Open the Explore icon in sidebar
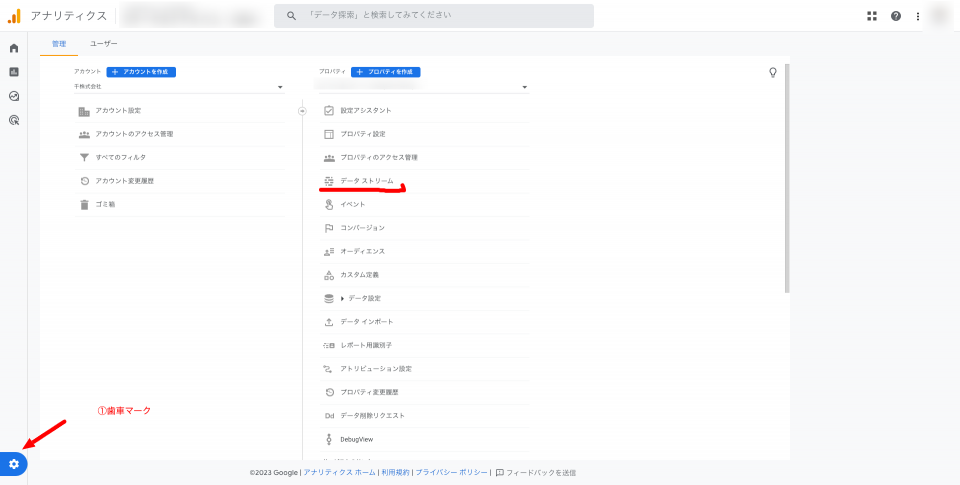This screenshot has width=960, height=485. click(x=13, y=96)
